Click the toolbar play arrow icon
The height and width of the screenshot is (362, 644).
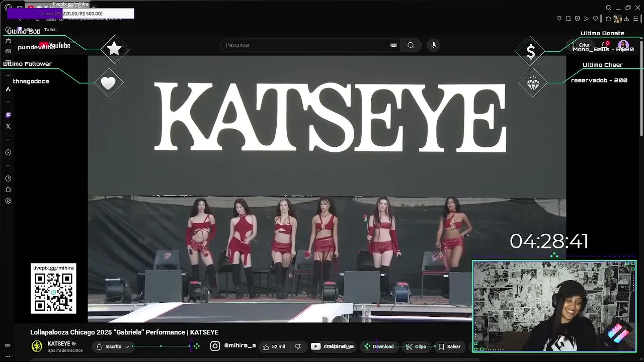[586, 19]
